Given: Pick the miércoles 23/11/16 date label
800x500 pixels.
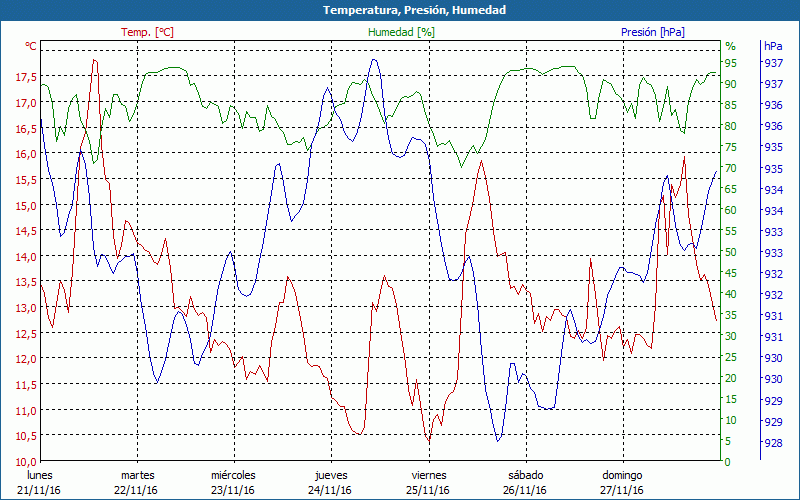Looking at the screenshot, I should pos(233,482).
